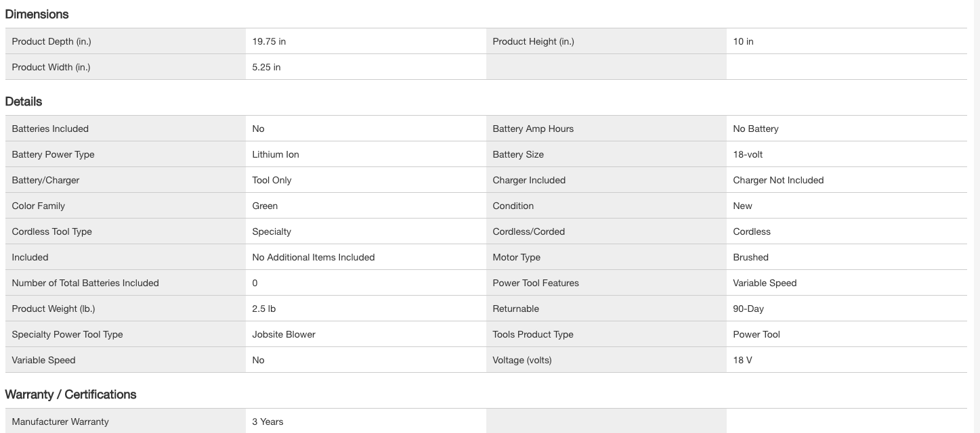Image resolution: width=980 pixels, height=433 pixels.
Task: Click the Dimensions section heading
Action: point(37,14)
